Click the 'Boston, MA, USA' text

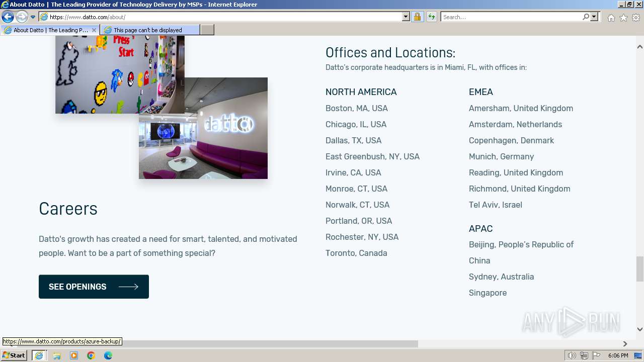(357, 108)
